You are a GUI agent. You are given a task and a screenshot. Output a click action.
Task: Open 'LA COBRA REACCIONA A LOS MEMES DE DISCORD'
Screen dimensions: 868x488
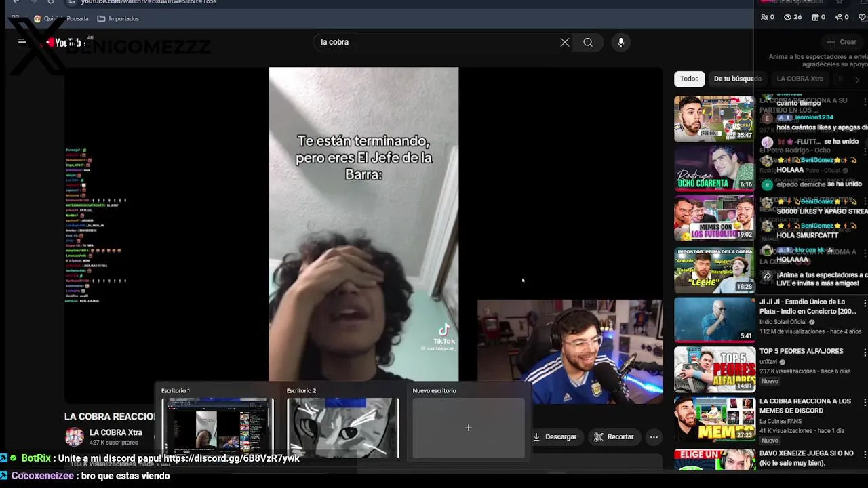[x=805, y=406]
